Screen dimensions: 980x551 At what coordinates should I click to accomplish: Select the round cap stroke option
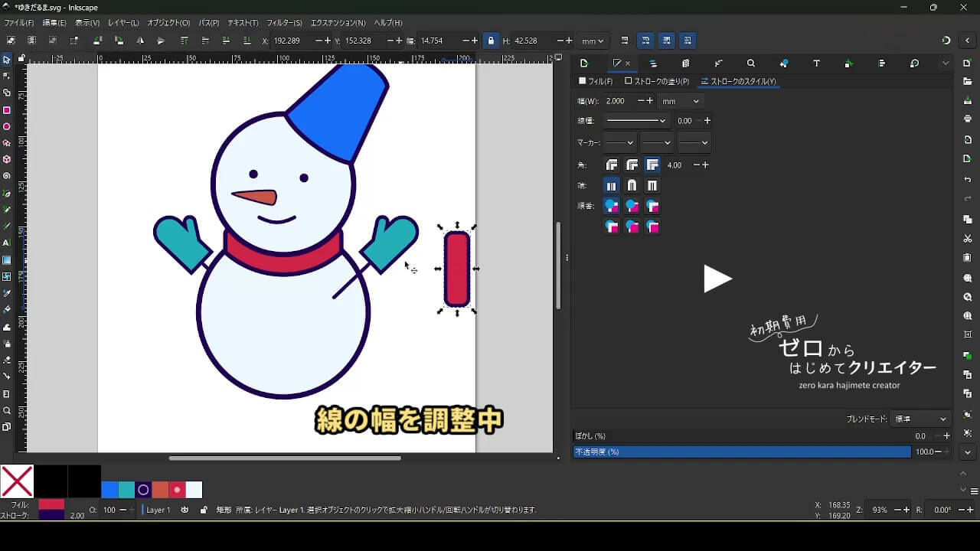click(632, 185)
